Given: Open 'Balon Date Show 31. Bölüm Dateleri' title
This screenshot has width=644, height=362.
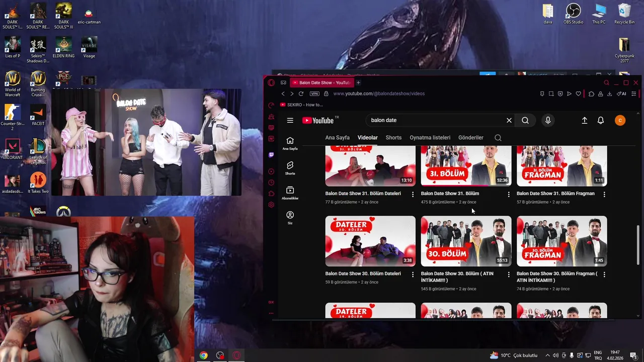Looking at the screenshot, I should [x=363, y=193].
